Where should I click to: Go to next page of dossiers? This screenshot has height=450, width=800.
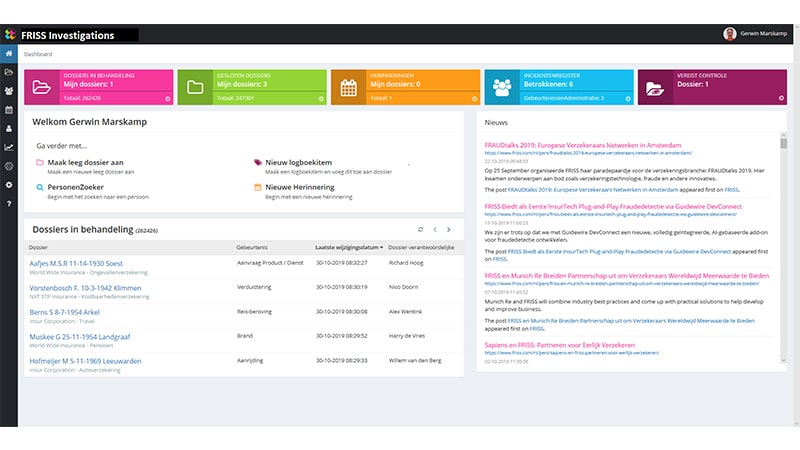pyautogui.click(x=449, y=230)
